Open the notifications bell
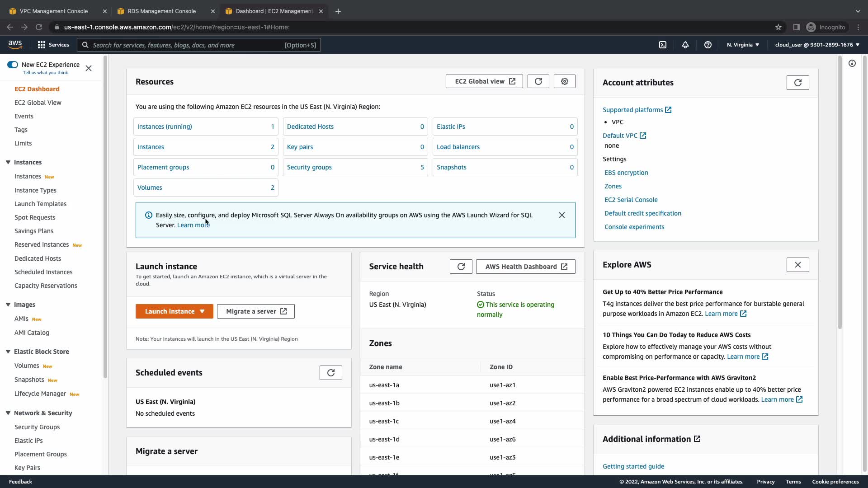Image resolution: width=868 pixels, height=488 pixels. click(x=685, y=45)
